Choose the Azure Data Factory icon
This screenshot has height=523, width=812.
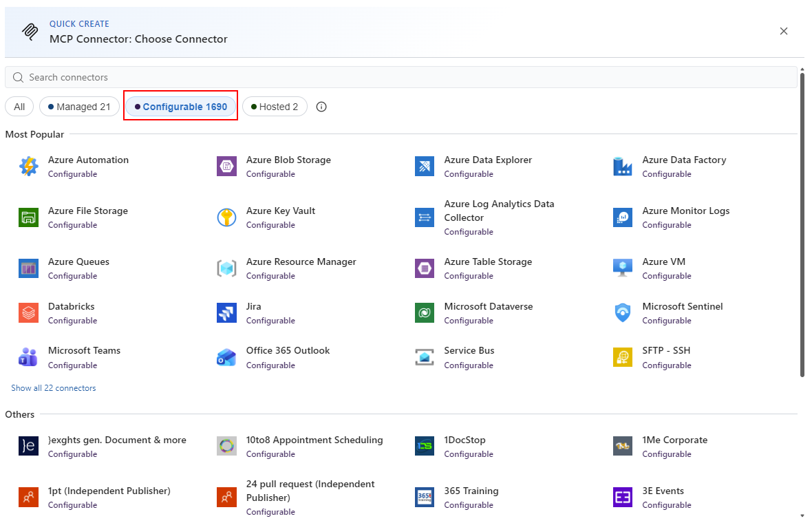click(623, 167)
